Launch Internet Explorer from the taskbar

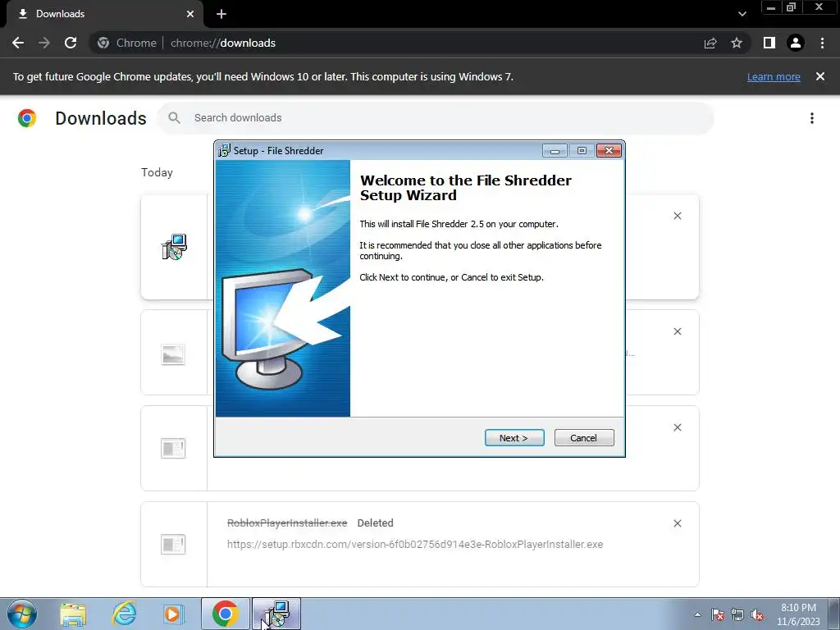click(x=124, y=614)
